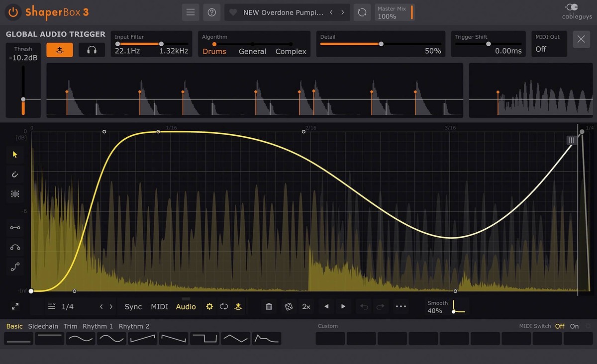Open the three-dots more options menu

point(401,307)
